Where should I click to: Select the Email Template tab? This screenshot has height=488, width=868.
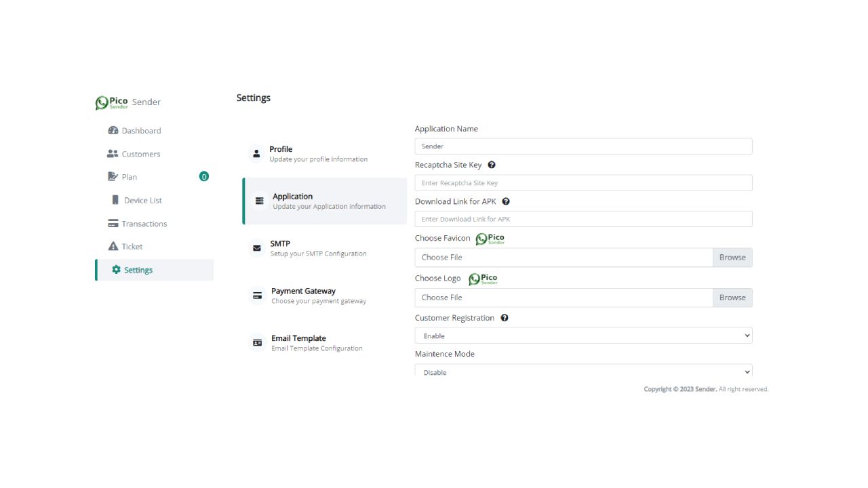coord(316,343)
